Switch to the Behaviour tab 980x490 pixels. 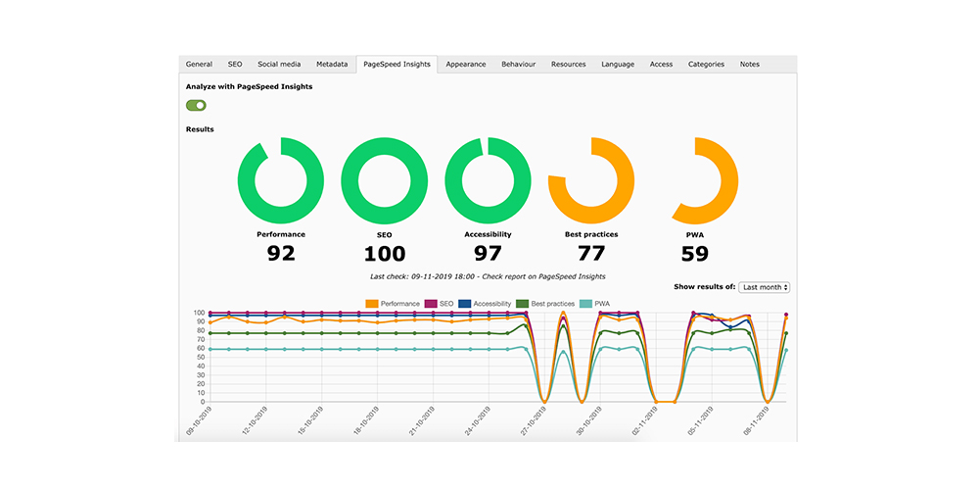pos(519,65)
